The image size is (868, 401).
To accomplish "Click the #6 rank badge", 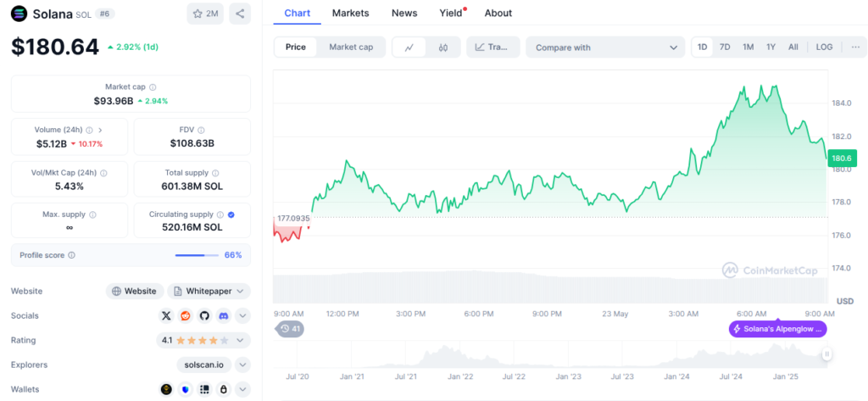I will (103, 14).
